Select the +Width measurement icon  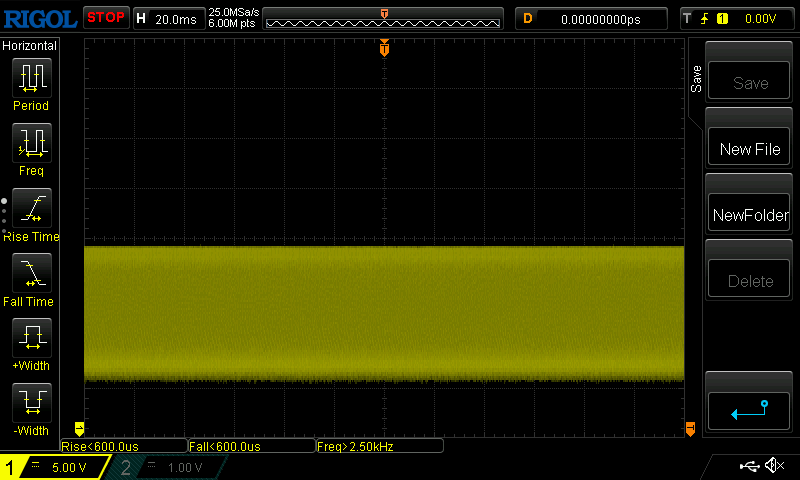[x=32, y=337]
